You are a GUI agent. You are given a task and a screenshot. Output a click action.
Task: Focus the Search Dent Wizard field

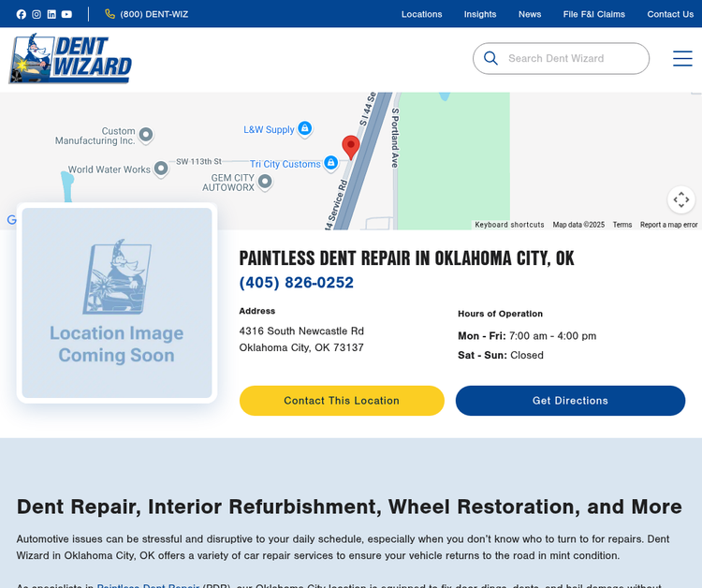pos(571,58)
